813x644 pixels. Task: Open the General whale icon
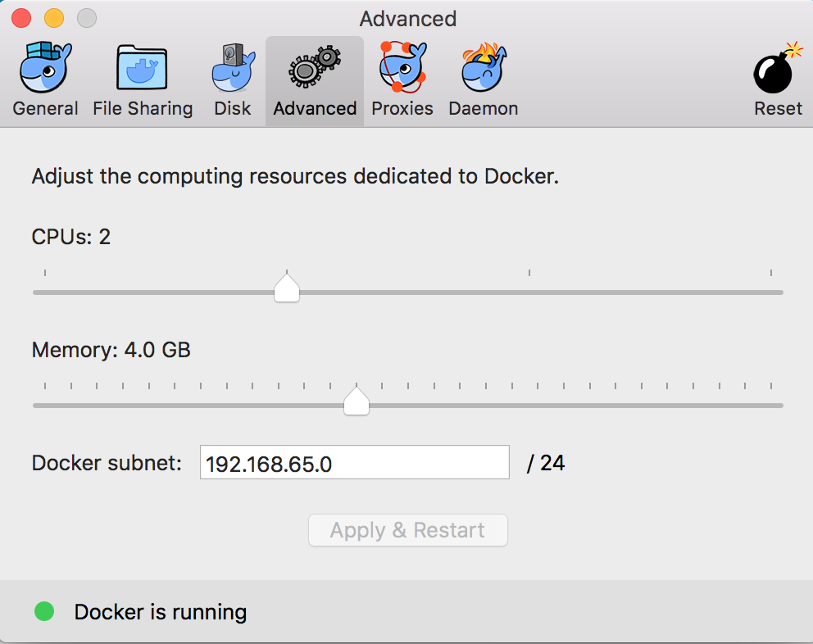pos(45,68)
